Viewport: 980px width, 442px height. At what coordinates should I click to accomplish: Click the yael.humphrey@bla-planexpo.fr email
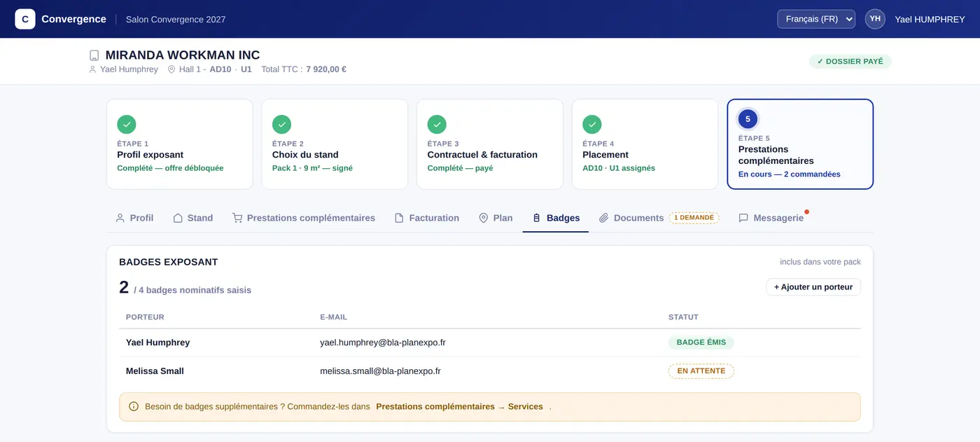pyautogui.click(x=383, y=343)
